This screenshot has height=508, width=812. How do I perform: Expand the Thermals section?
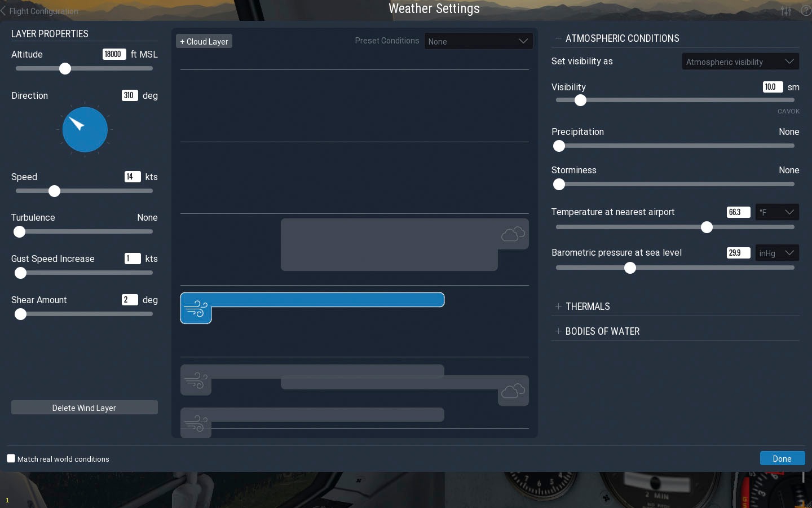coord(588,306)
